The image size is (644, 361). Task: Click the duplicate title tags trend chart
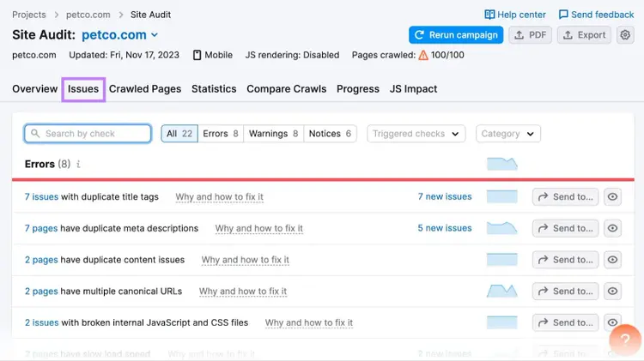[x=502, y=197]
